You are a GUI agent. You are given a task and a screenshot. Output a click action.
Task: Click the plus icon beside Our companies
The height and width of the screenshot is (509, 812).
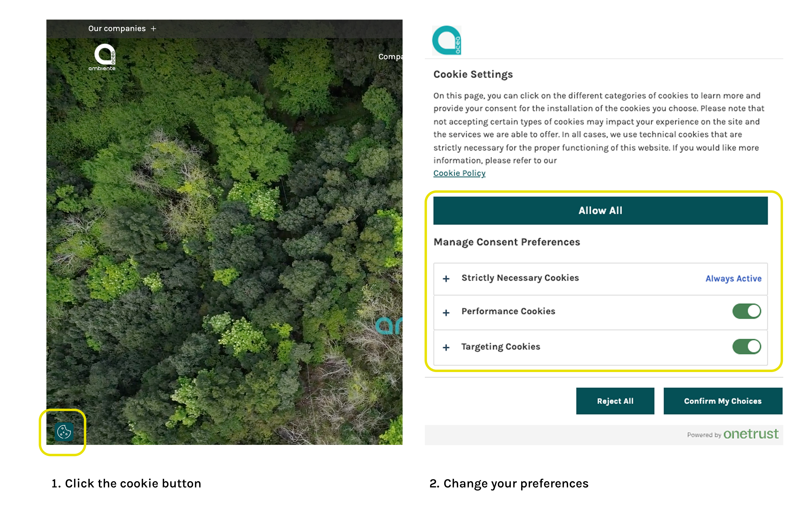[x=153, y=29]
